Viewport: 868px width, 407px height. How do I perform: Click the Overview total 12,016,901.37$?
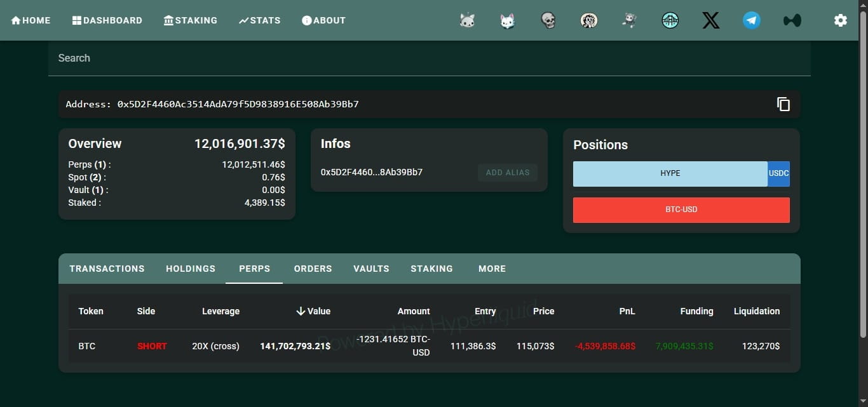coord(240,143)
